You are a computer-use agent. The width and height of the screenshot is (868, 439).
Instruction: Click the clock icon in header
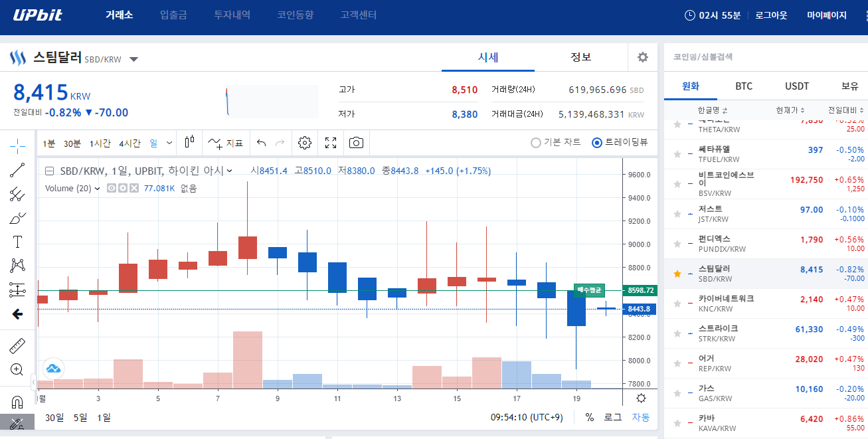point(690,15)
